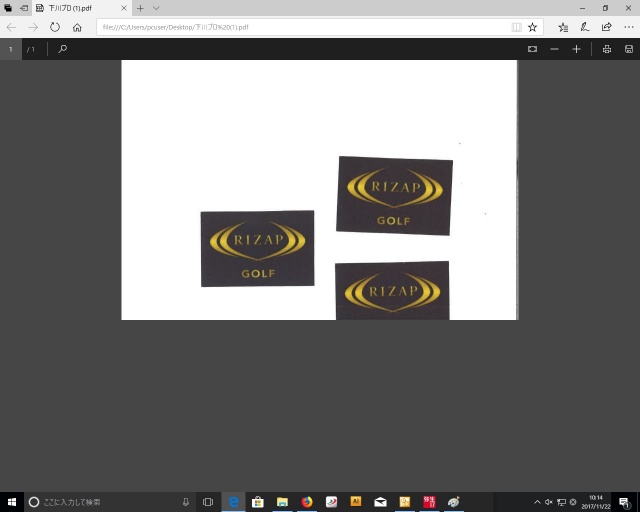Open the red 弥生 app in taskbar

429,502
